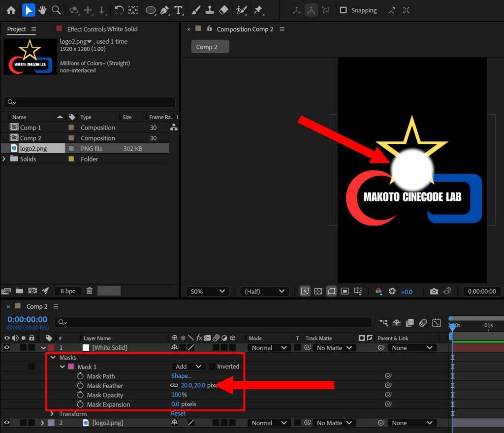The image size is (504, 433).
Task: Hide the logo2.png layer
Action: (7, 423)
